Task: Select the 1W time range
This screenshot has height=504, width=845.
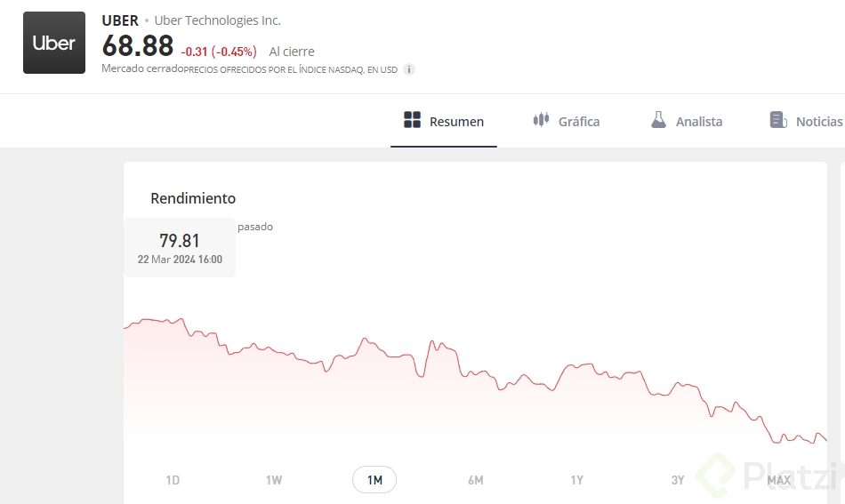Action: [274, 480]
